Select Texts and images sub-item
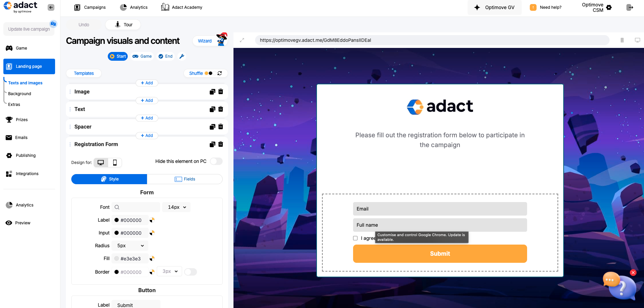Image resolution: width=644 pixels, height=308 pixels. pyautogui.click(x=25, y=83)
